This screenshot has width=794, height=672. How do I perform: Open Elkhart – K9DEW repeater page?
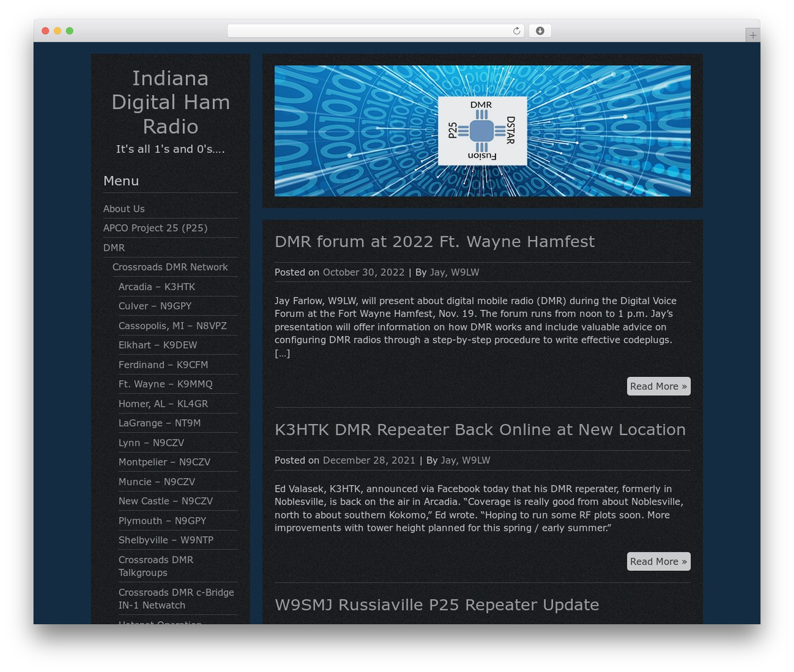158,345
